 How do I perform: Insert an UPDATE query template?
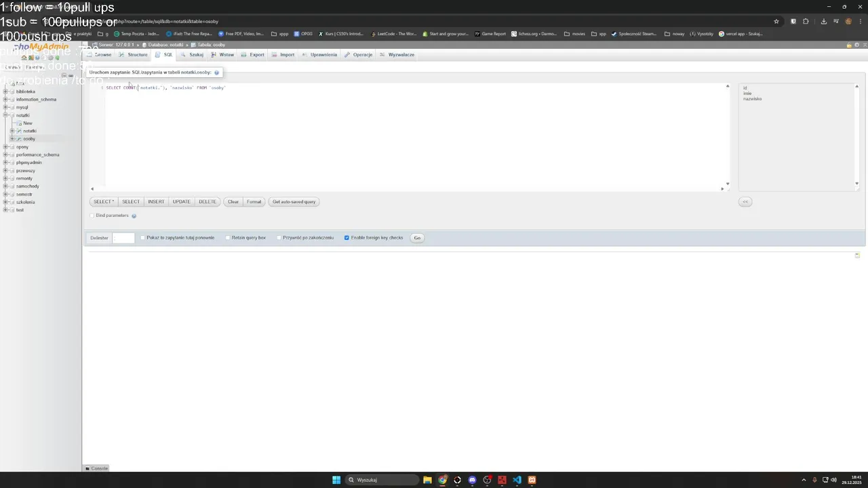[x=181, y=201]
